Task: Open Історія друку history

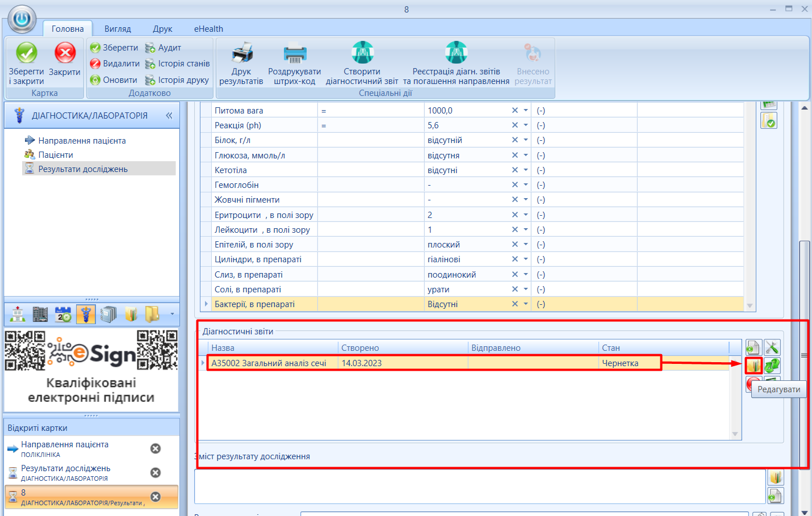Action: click(177, 80)
